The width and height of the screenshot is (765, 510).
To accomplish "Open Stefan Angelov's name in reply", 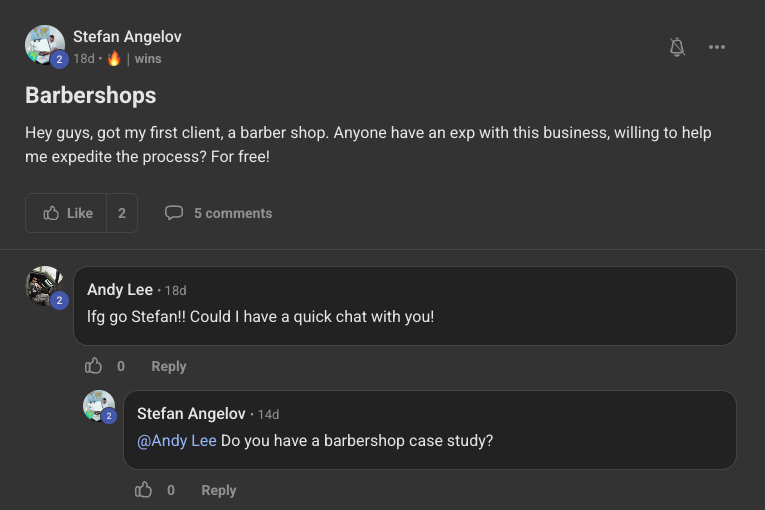I will (191, 414).
